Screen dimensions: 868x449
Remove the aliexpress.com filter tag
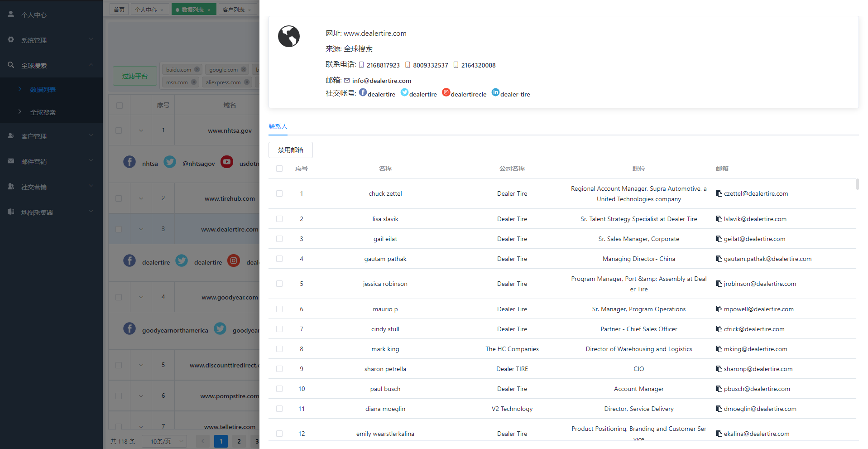(x=247, y=82)
